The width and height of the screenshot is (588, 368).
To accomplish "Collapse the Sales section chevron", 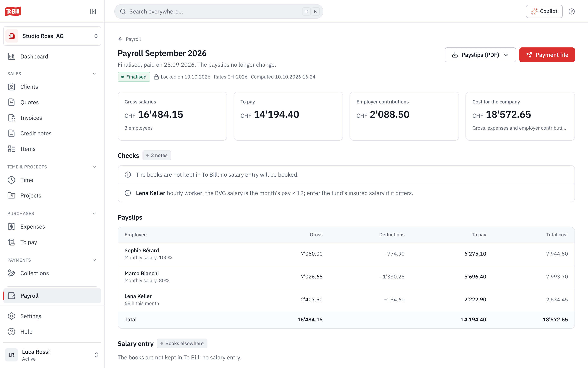I will coord(94,74).
